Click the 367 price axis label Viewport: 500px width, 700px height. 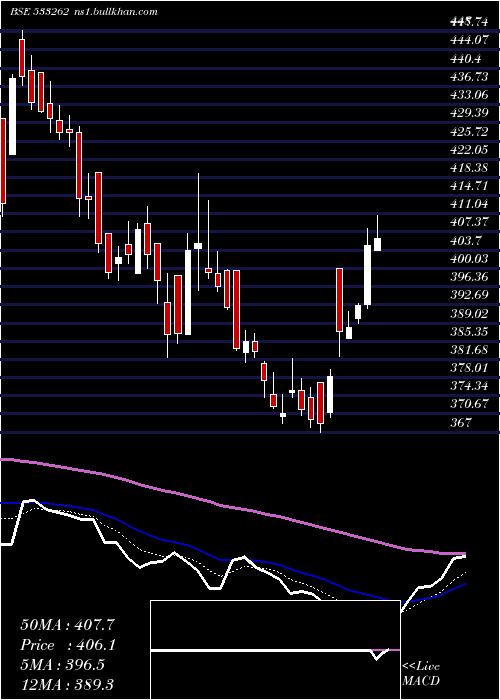[460, 423]
